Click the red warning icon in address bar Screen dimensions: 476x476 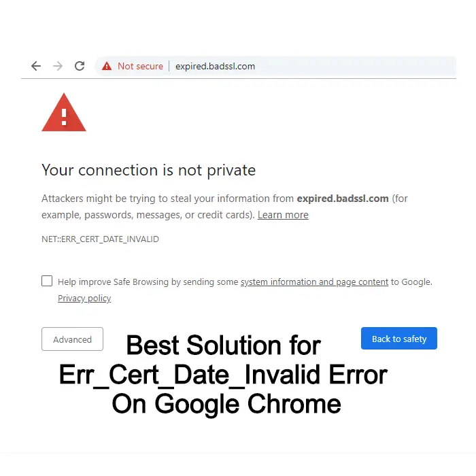(x=107, y=66)
